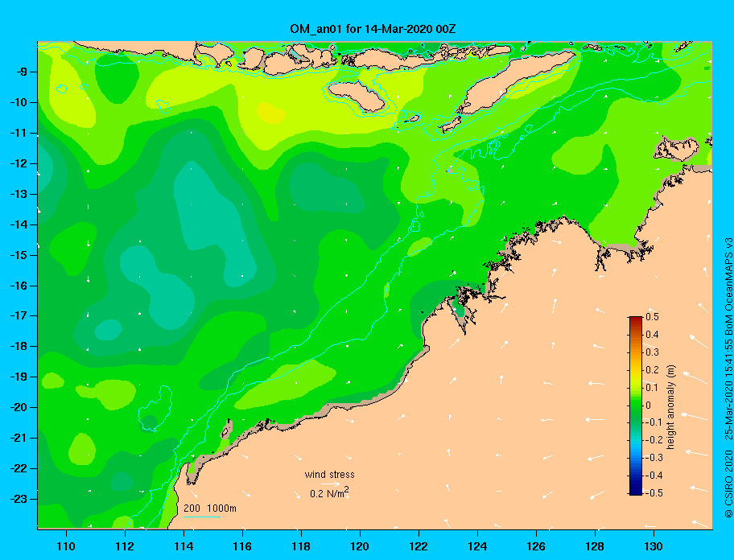
Task: Click longitude axis label "126"
Action: pos(536,546)
